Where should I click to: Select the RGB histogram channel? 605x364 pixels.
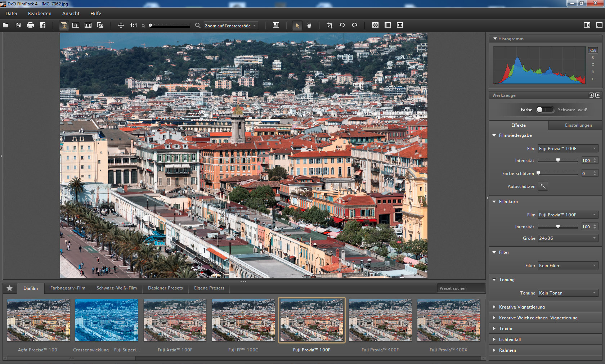pyautogui.click(x=593, y=50)
